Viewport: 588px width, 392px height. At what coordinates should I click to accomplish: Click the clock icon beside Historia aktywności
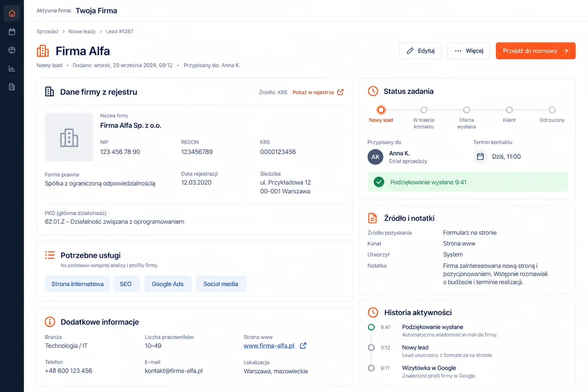[373, 312]
